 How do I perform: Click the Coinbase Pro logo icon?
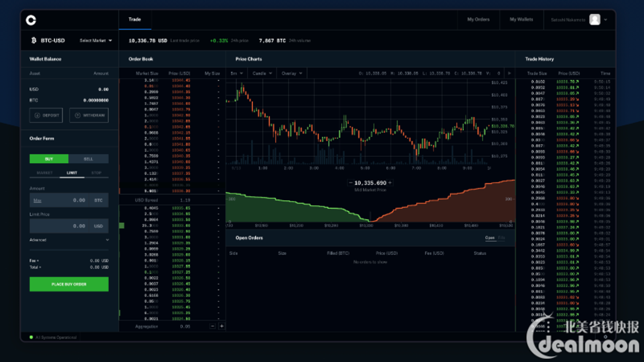31,20
